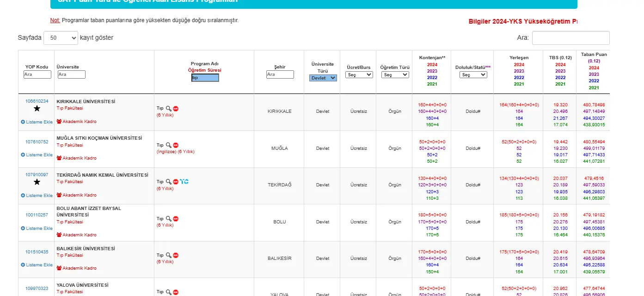Click the YOP Kodu search field
Screen dimensions: 644x296
(x=37, y=74)
